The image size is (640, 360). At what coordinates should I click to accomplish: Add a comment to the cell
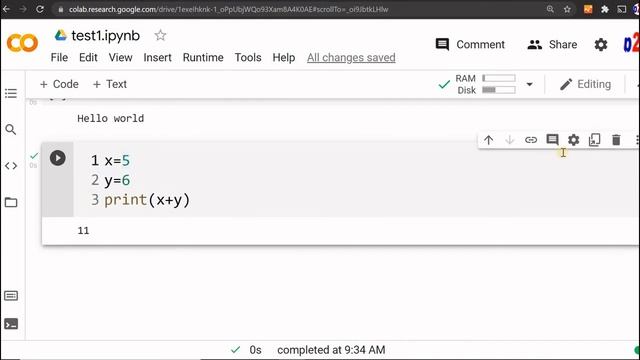(552, 140)
